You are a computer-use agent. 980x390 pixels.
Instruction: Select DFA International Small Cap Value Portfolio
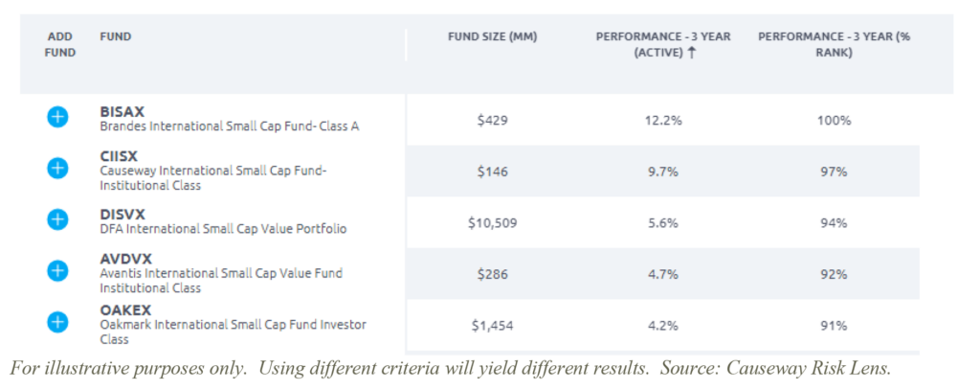point(223,229)
